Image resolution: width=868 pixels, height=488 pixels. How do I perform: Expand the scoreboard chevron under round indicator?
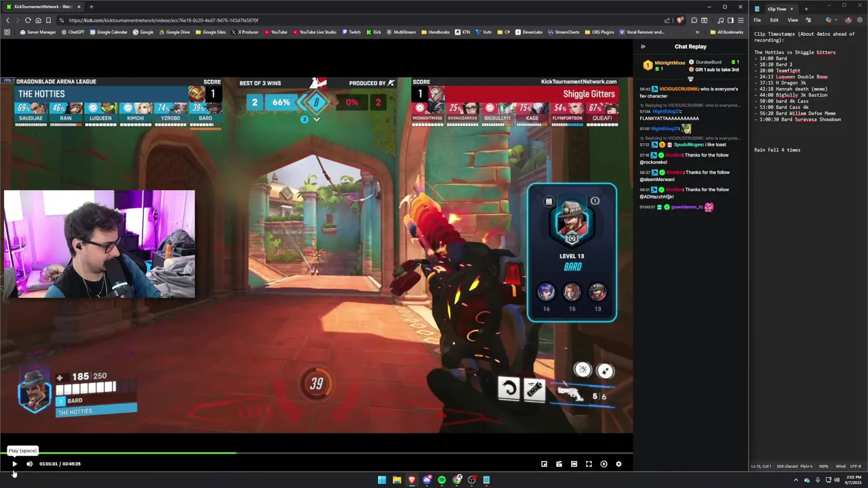[x=316, y=119]
